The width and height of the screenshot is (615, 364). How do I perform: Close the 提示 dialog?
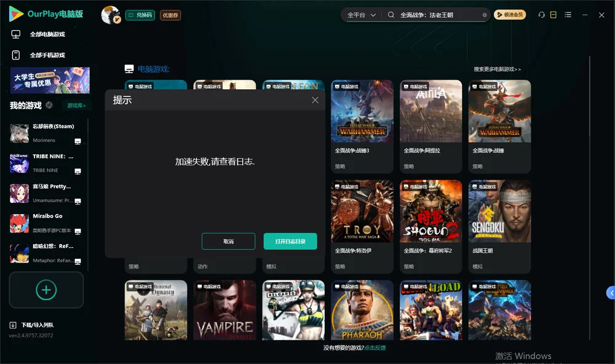[x=315, y=100]
